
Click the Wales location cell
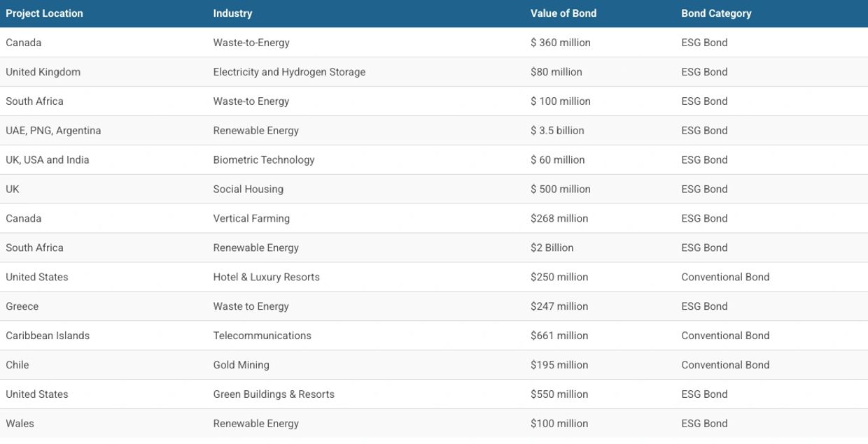(20, 424)
